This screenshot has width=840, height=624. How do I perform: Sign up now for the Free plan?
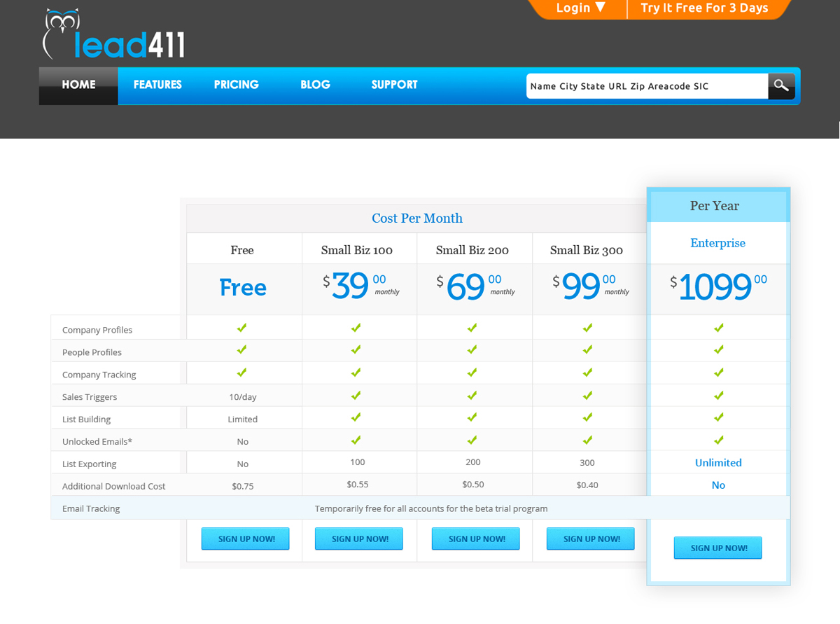tap(245, 539)
